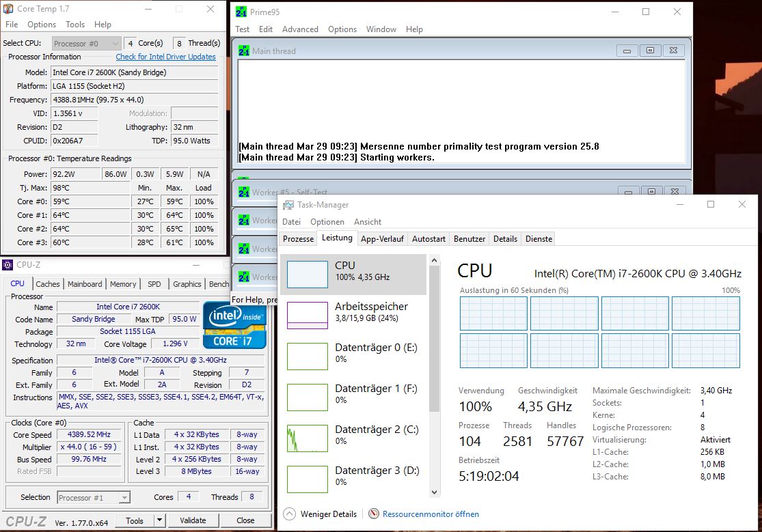Click the Main thread window icon in Prime95

[x=244, y=51]
